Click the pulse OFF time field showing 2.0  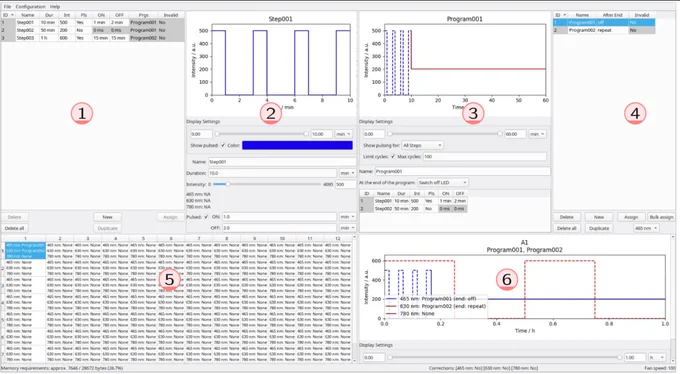tap(279, 228)
